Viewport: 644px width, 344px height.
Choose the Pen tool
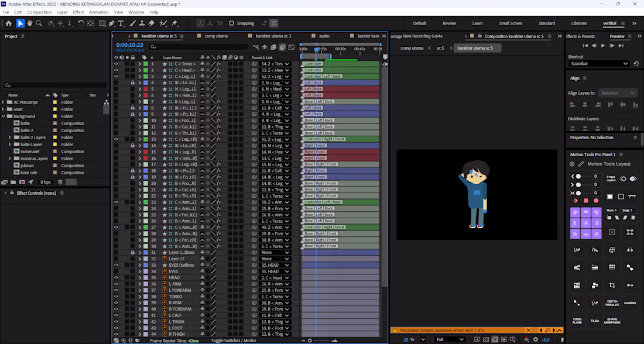(112, 23)
